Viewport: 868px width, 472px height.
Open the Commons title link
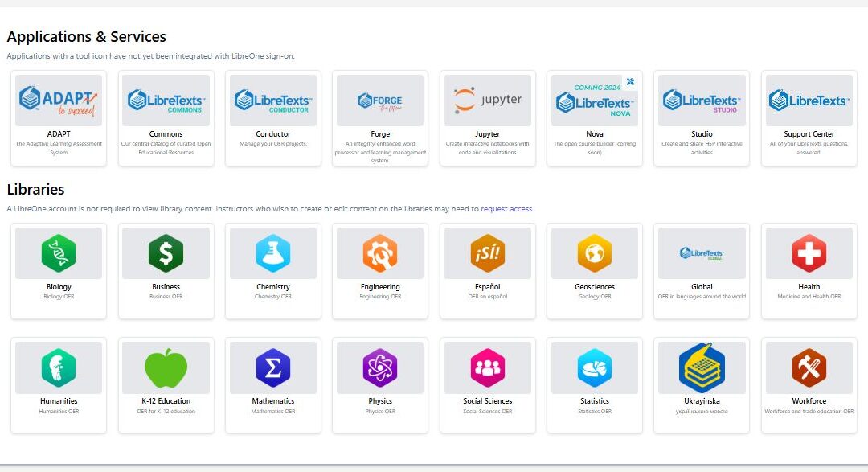[x=166, y=134]
